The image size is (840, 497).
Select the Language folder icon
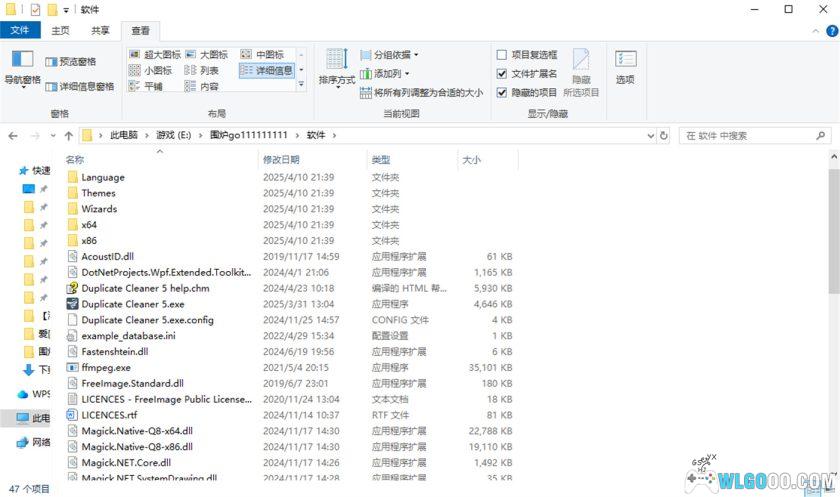pos(72,177)
